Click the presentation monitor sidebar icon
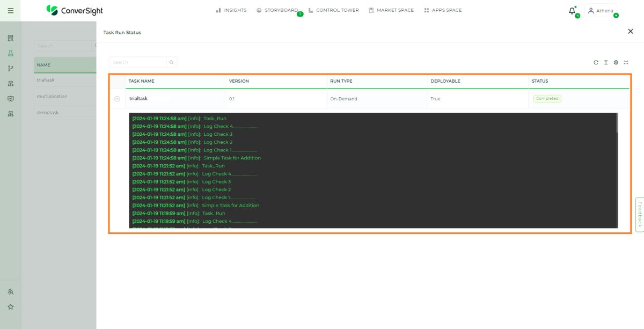This screenshot has width=644, height=329. [x=10, y=99]
